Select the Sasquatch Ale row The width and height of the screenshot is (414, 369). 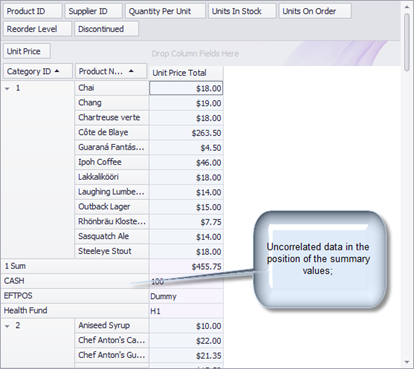112,236
